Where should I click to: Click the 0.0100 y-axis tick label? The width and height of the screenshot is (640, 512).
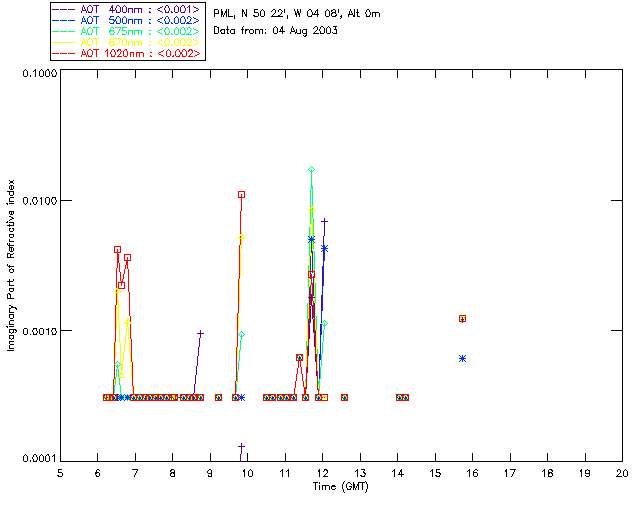pyautogui.click(x=39, y=200)
